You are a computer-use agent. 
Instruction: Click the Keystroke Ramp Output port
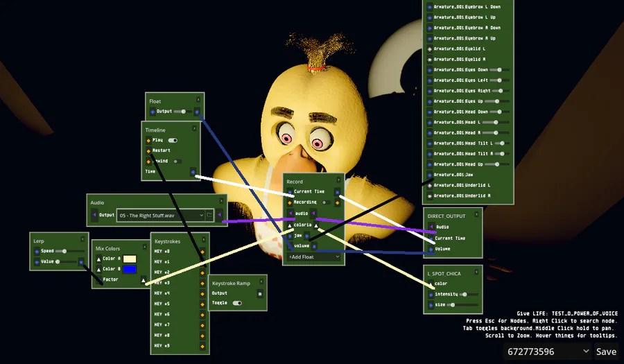[x=260, y=293]
